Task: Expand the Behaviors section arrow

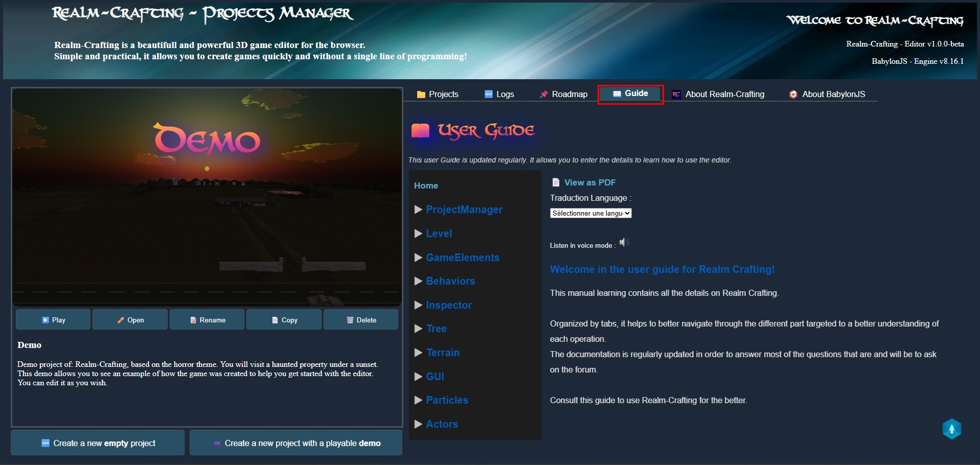Action: point(418,281)
